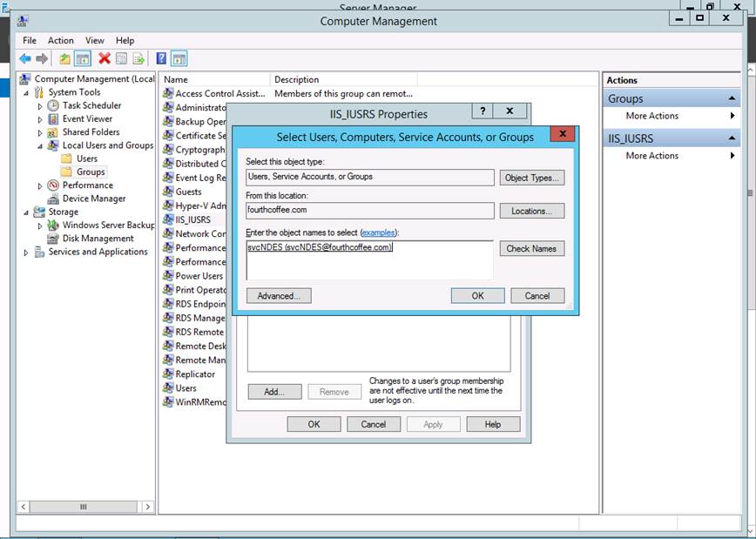Viewport: 756px width, 539px height.
Task: Collapse the Groups section in the Actions pane
Action: 731,99
